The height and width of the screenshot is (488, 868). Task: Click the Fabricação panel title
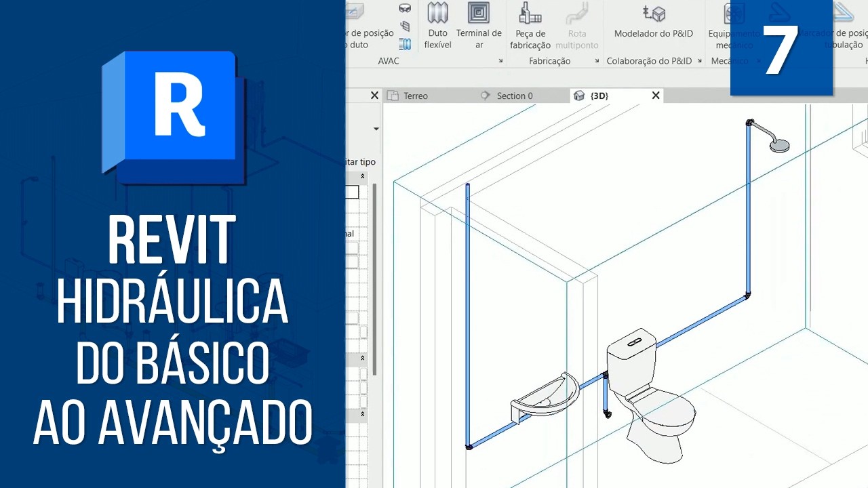coord(550,61)
